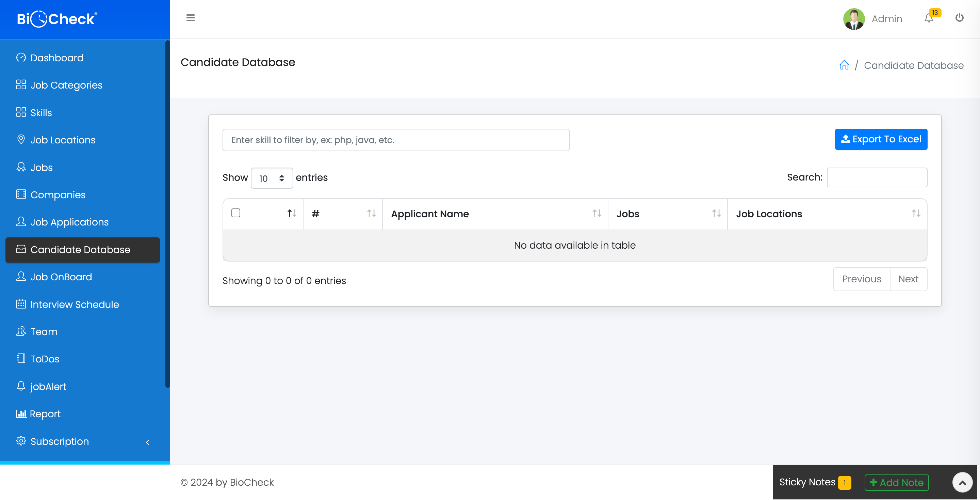Check the select-all checkbox in table
This screenshot has height=500, width=980.
tap(236, 213)
